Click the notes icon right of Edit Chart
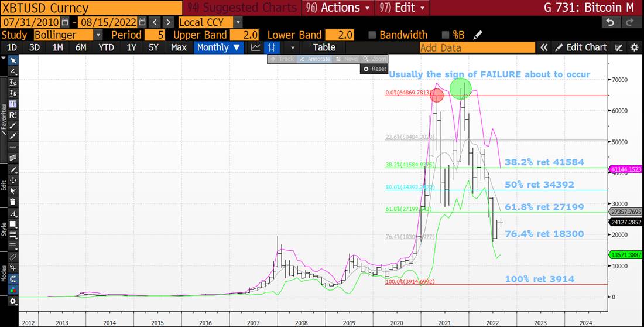This screenshot has width=644, height=327. pos(619,47)
